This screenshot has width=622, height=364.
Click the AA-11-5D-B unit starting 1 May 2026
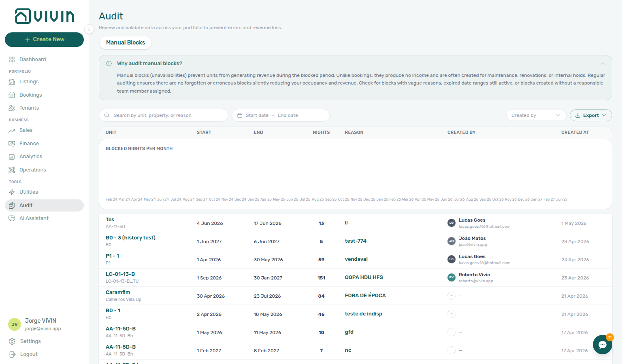(x=121, y=329)
